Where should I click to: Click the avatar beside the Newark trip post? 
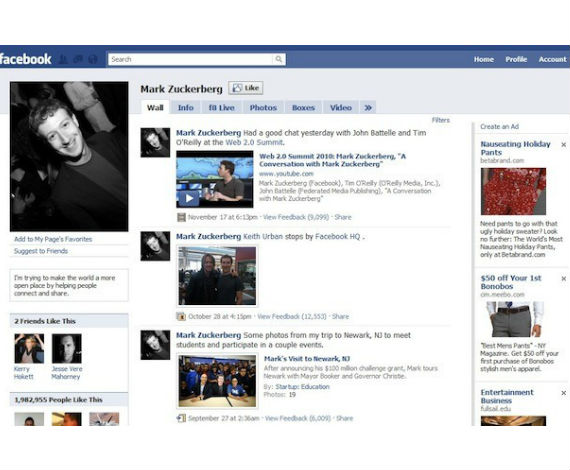(x=155, y=345)
